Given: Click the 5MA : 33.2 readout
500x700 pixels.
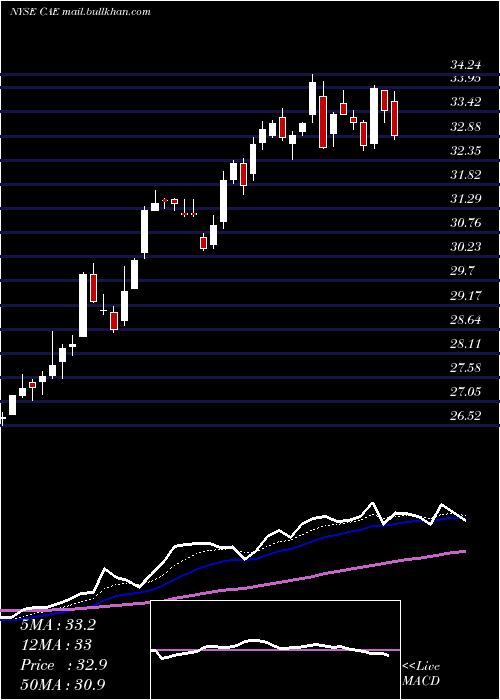Looking at the screenshot, I should (58, 625).
